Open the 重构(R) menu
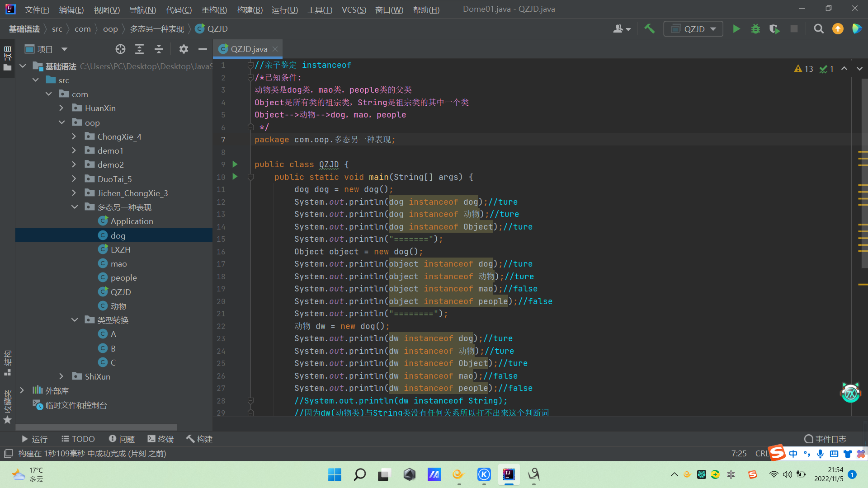This screenshot has width=868, height=488. click(214, 9)
